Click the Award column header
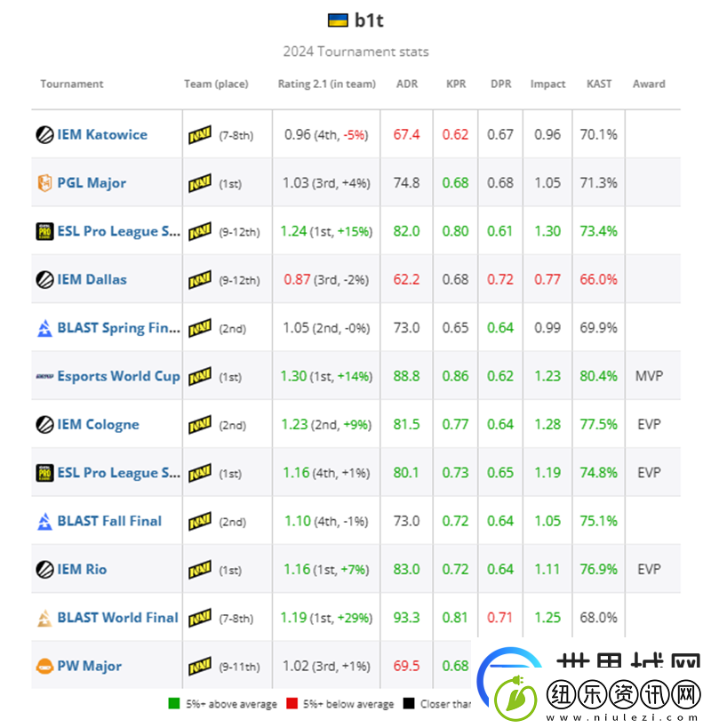Viewport: 711px width, 728px height. 649,84
